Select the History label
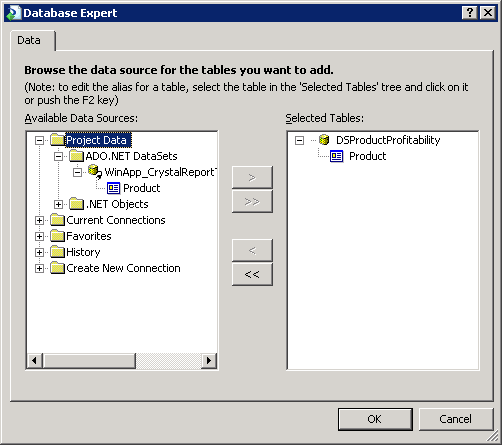This screenshot has width=502, height=445. (x=83, y=252)
